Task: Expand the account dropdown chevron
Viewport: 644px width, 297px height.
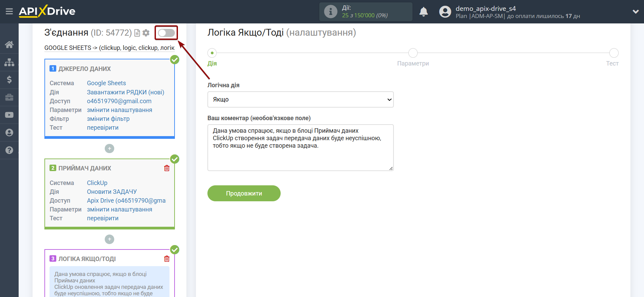Action: [x=636, y=12]
